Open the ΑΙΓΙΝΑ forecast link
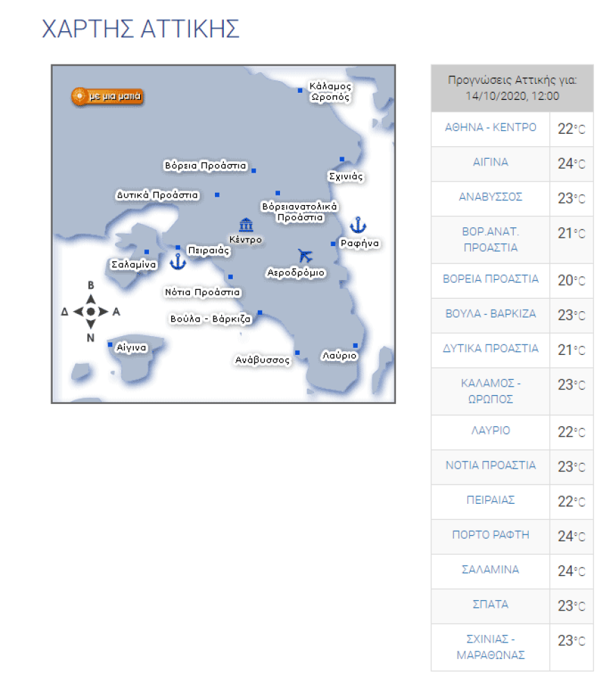This screenshot has height=700, width=610. 490,162
